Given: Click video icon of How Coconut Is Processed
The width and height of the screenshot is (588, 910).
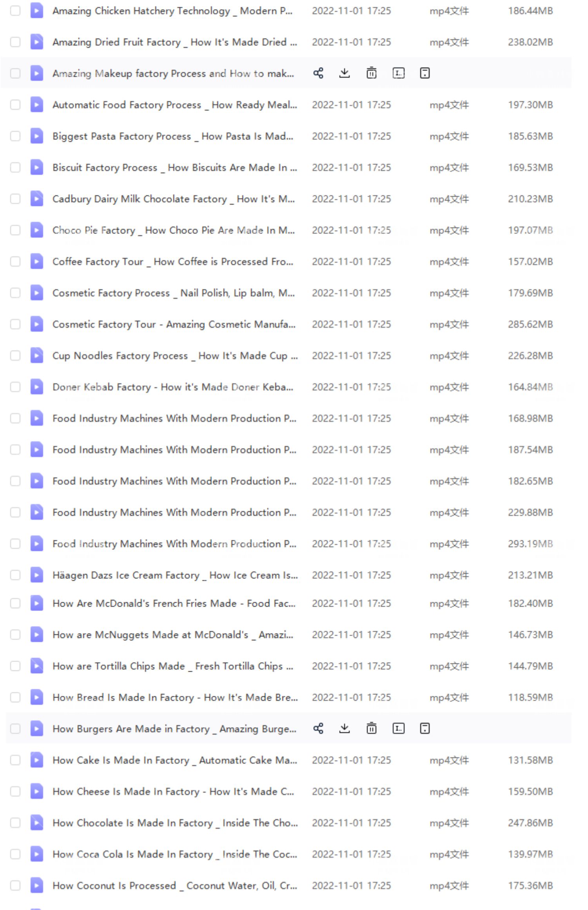Looking at the screenshot, I should (x=37, y=885).
